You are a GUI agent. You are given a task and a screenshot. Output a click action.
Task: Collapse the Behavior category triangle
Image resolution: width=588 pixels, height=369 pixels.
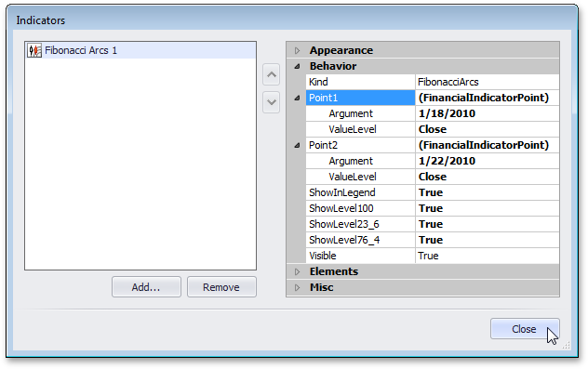pos(297,66)
